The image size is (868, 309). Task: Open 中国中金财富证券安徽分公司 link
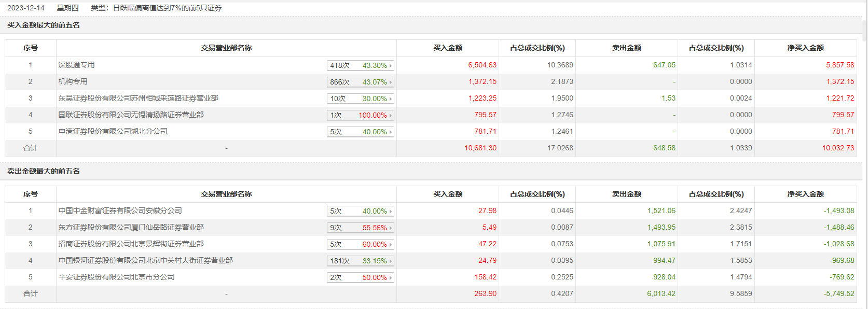coord(120,210)
